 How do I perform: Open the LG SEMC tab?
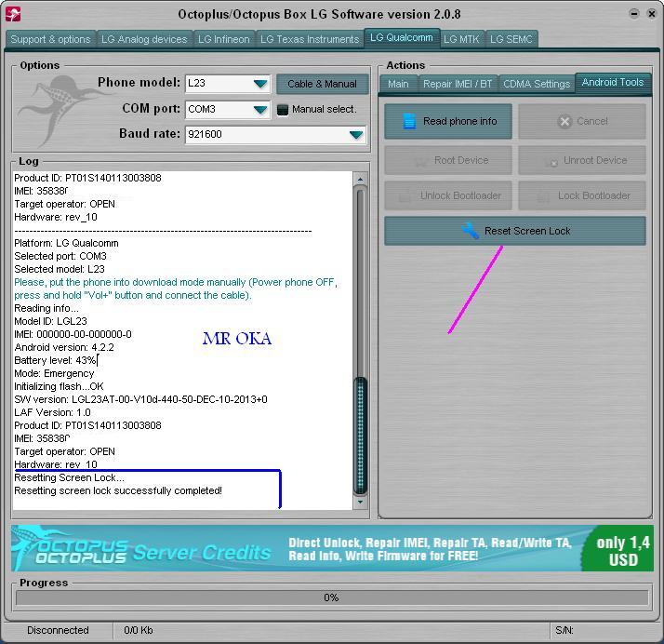(x=511, y=39)
